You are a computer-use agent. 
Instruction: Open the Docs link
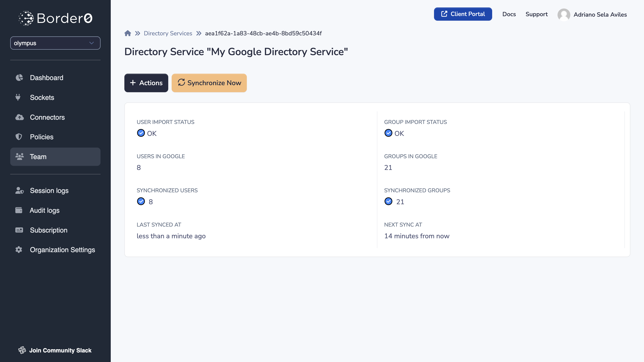tap(509, 14)
